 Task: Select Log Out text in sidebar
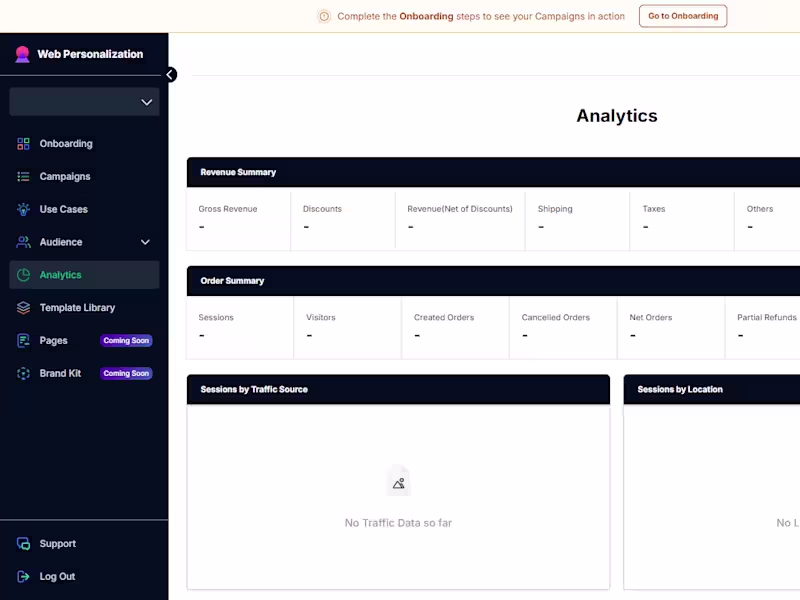tap(57, 577)
